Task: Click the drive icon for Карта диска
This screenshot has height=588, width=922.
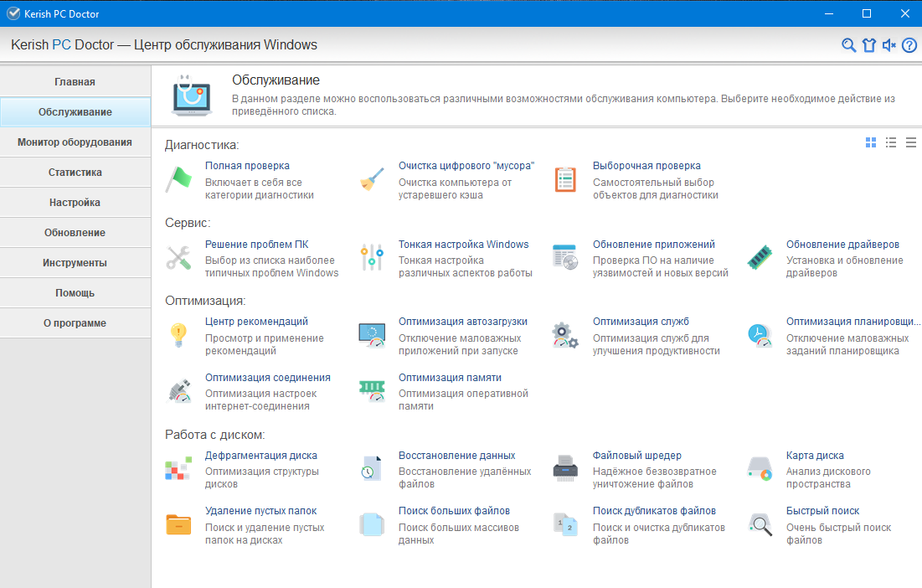Action: [x=760, y=468]
